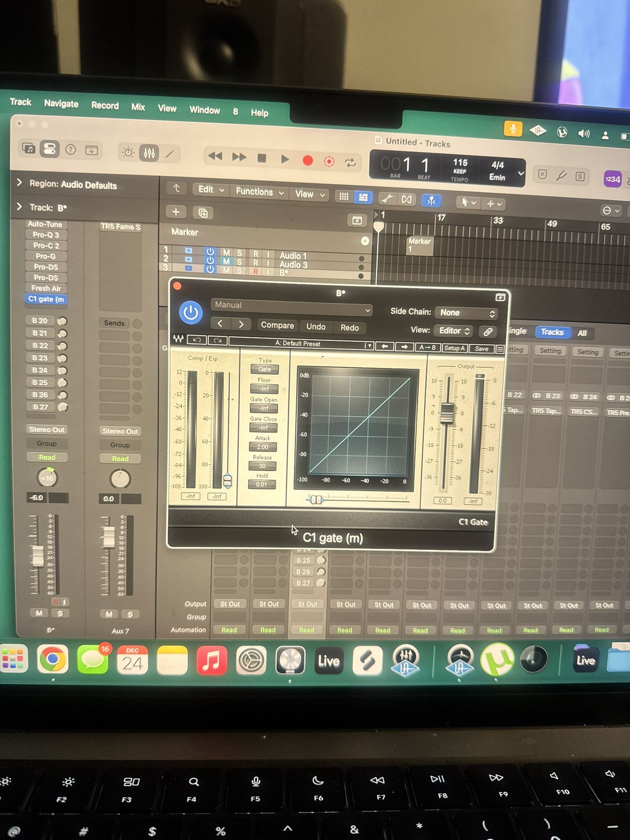Screen dimensions: 630x840
Task: Switch to list view icon
Action: coord(363,198)
